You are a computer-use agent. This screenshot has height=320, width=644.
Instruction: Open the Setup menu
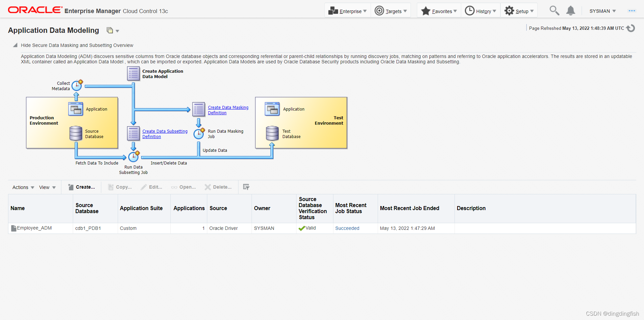click(519, 11)
